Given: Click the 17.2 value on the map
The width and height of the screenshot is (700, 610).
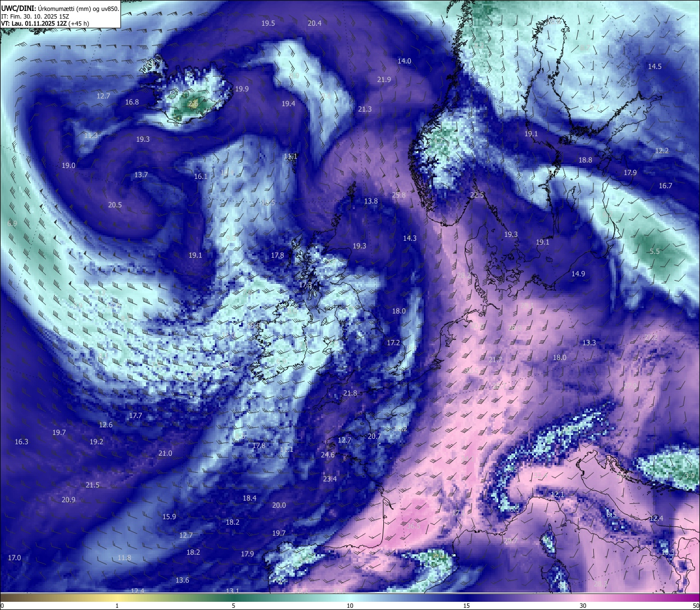Looking at the screenshot, I should click(x=393, y=343).
